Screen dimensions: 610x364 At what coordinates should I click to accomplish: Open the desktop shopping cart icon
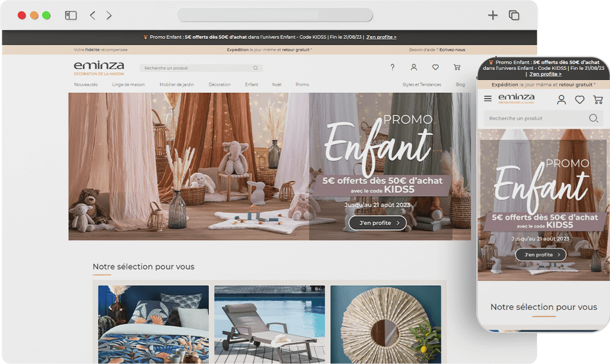pos(457,67)
